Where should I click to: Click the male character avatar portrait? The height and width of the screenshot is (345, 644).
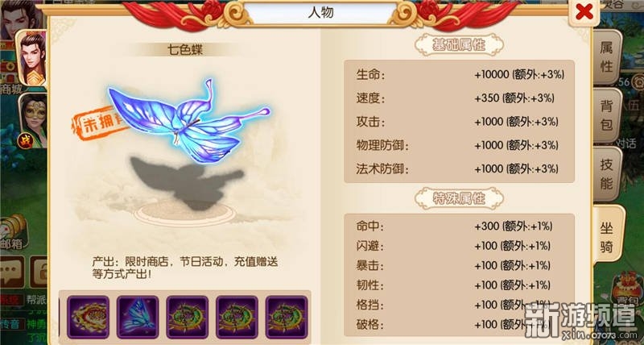32,59
